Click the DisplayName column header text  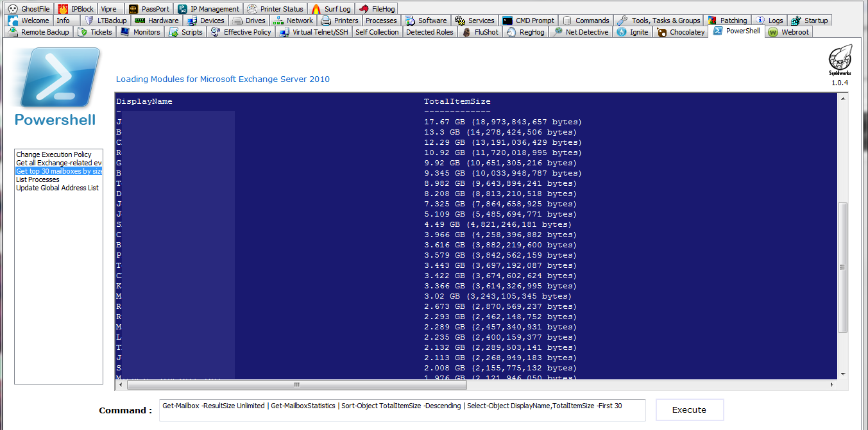click(x=144, y=101)
